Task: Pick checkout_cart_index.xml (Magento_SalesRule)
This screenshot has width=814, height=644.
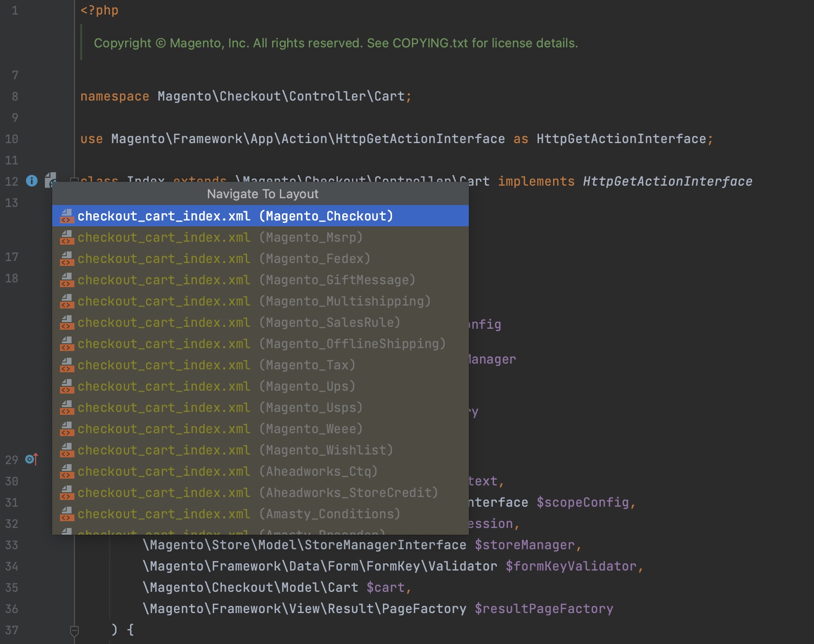Action: coord(260,322)
